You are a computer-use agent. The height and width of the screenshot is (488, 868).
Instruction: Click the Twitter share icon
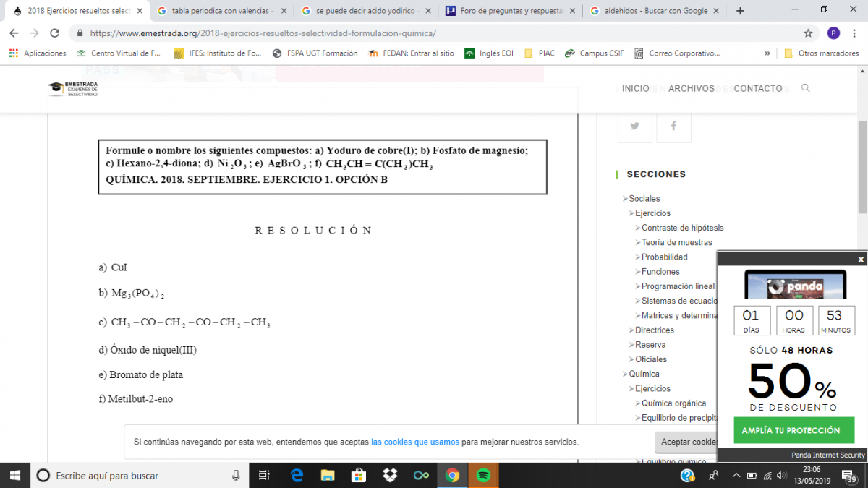pos(634,126)
